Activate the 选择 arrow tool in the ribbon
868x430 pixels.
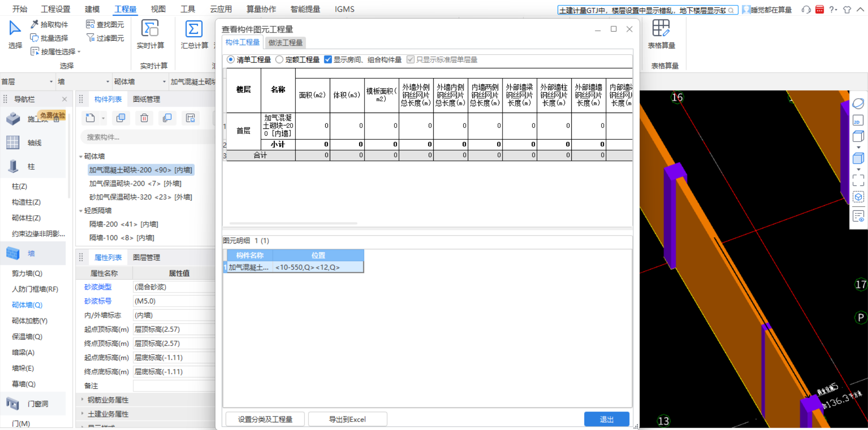click(15, 34)
